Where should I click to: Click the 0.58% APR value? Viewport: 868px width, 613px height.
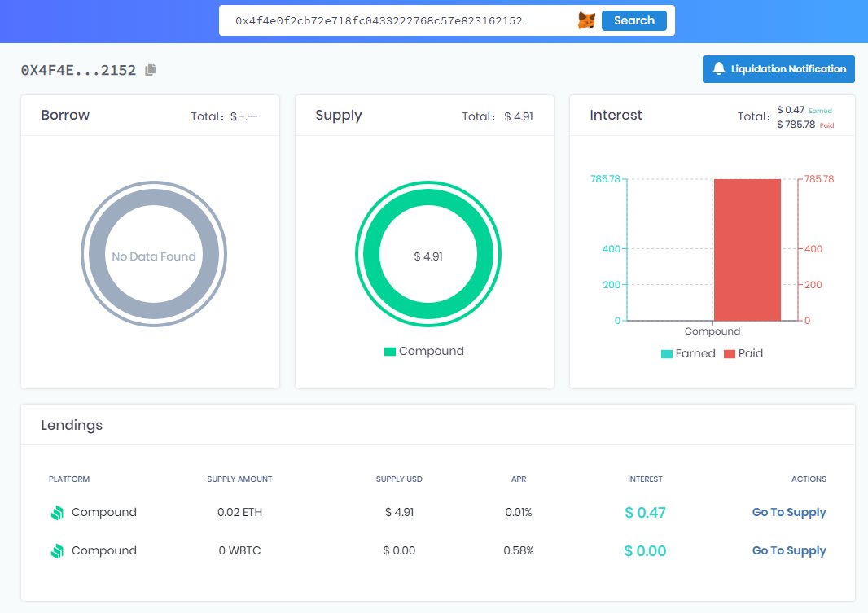pos(519,550)
